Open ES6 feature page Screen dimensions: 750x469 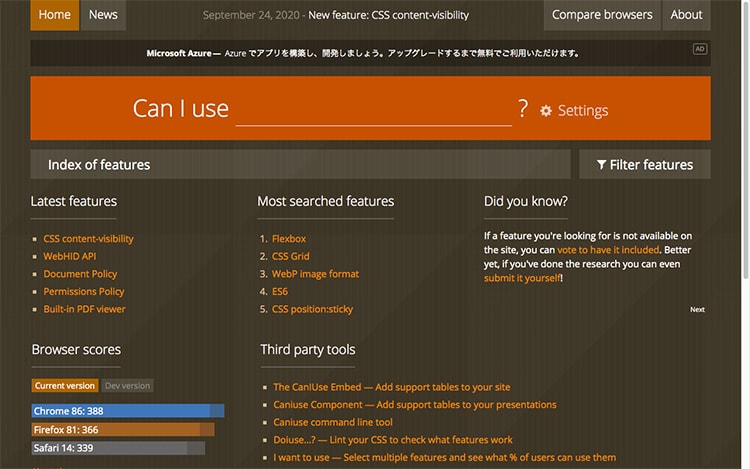pos(280,292)
